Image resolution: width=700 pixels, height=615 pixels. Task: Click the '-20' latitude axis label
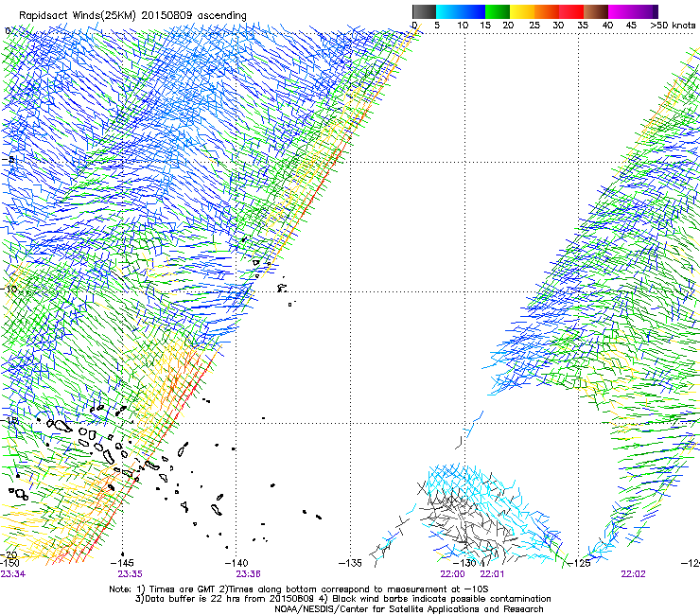9,554
